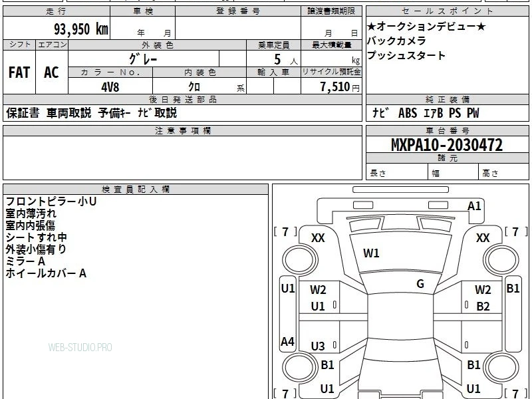The height and width of the screenshot is (399, 532).
Task: Click the A1 damage mark on the diagram
Action: [474, 206]
